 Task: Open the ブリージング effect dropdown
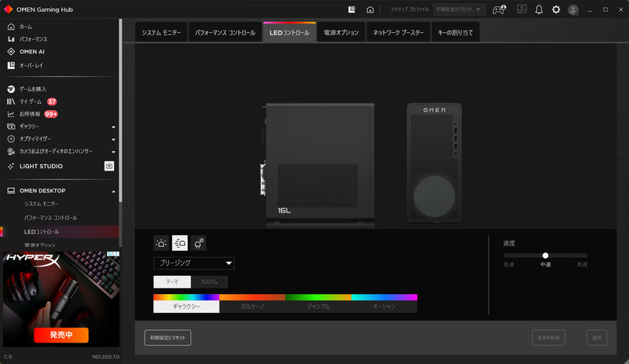[x=193, y=263]
